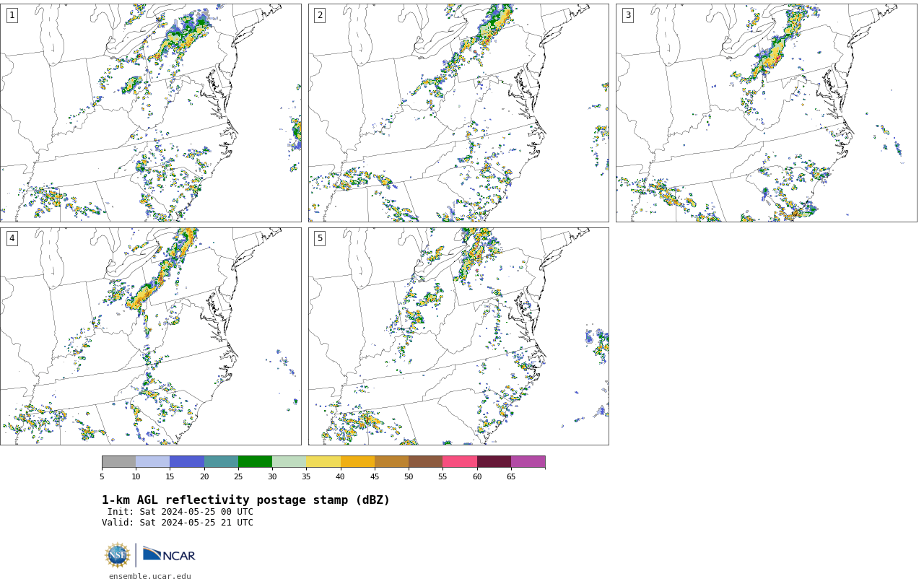Screen dimensions: 924x584
Task: Click the brown 50-55 dBZ swatch
Action: point(425,462)
